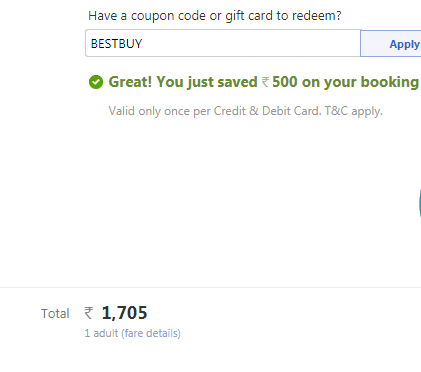Focus the coupon code input field
Viewport: 421px width, 372px height.
[x=223, y=43]
